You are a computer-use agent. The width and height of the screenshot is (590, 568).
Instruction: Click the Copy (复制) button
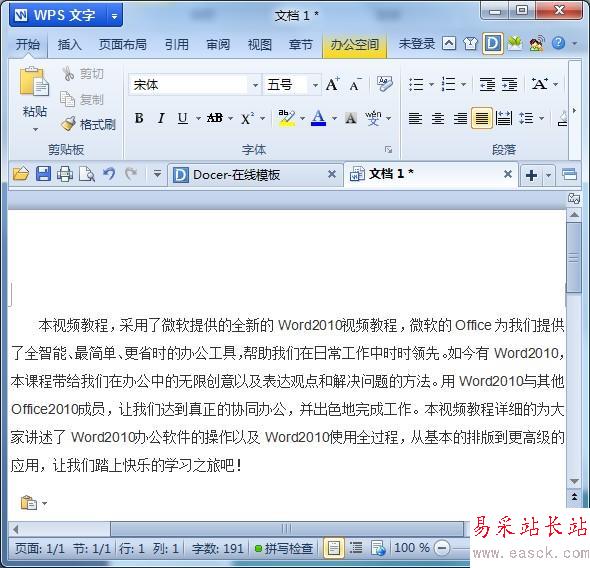tap(82, 99)
